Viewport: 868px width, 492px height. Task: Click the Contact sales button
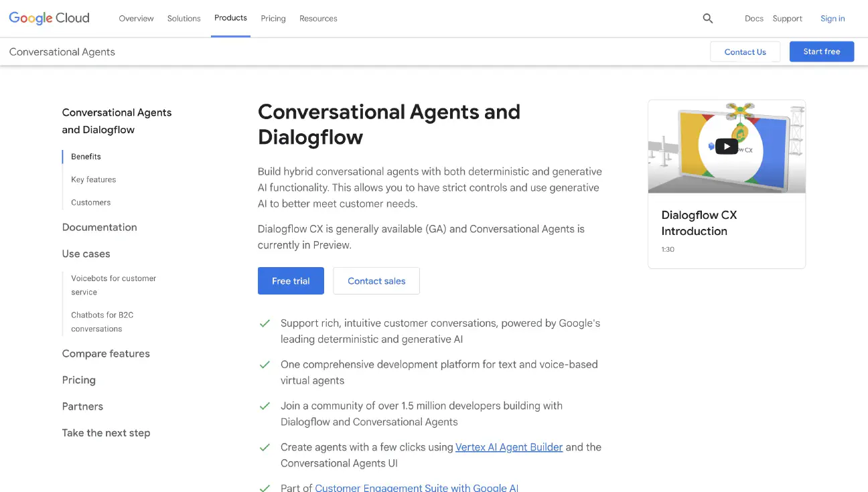click(376, 281)
